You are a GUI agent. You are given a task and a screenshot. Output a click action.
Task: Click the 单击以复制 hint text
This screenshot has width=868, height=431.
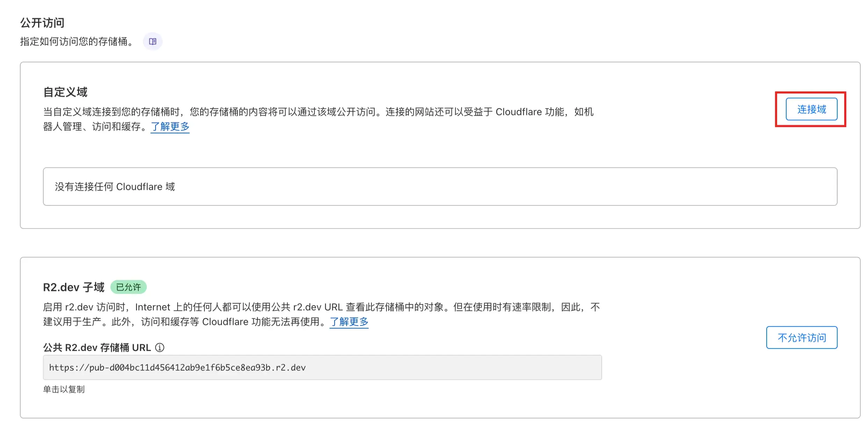point(64,389)
